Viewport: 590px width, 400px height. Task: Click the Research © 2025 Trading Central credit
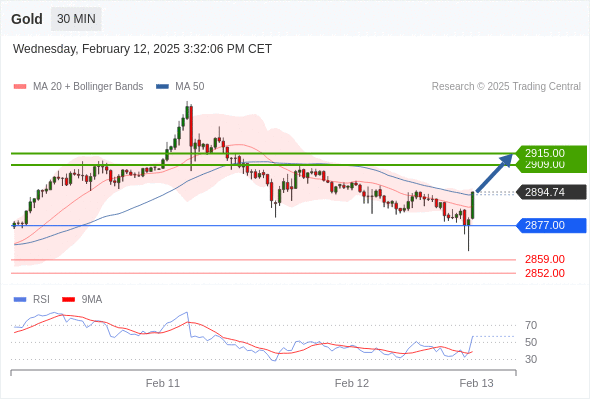click(506, 87)
